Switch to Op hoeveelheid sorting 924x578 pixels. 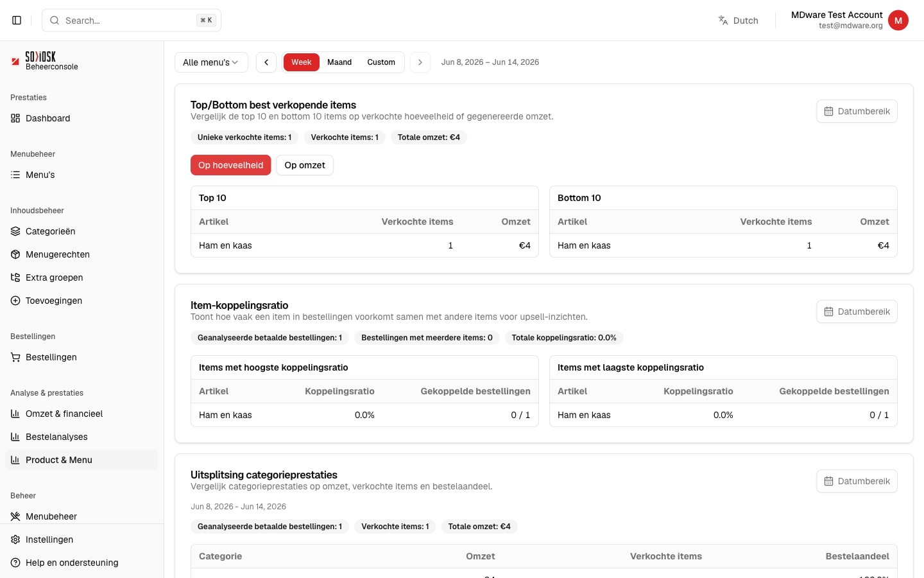click(231, 165)
